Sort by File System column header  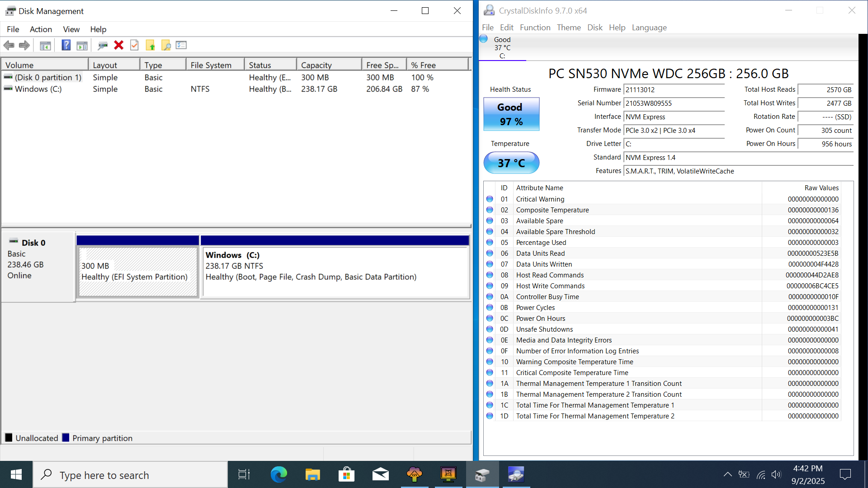coord(215,65)
